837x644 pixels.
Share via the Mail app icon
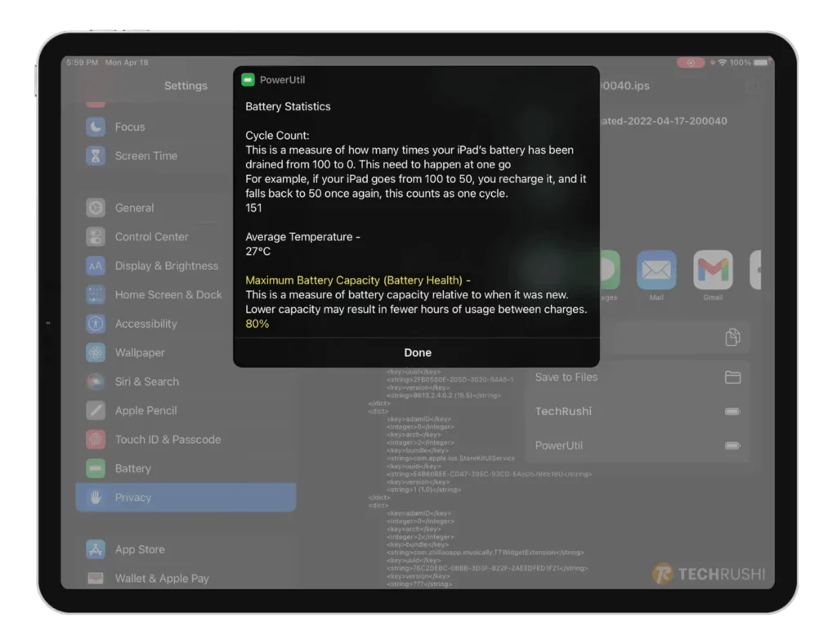coord(656,270)
